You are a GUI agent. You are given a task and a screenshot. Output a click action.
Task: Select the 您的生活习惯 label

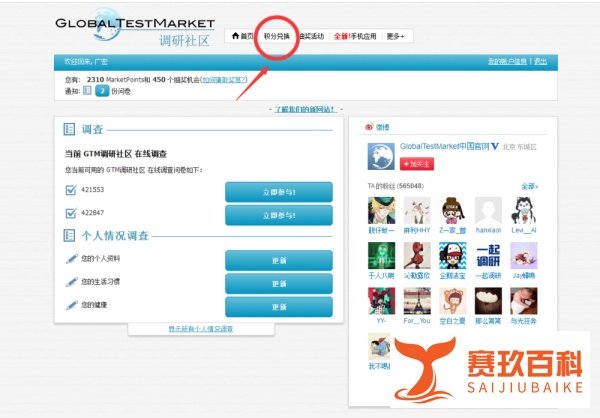100,282
